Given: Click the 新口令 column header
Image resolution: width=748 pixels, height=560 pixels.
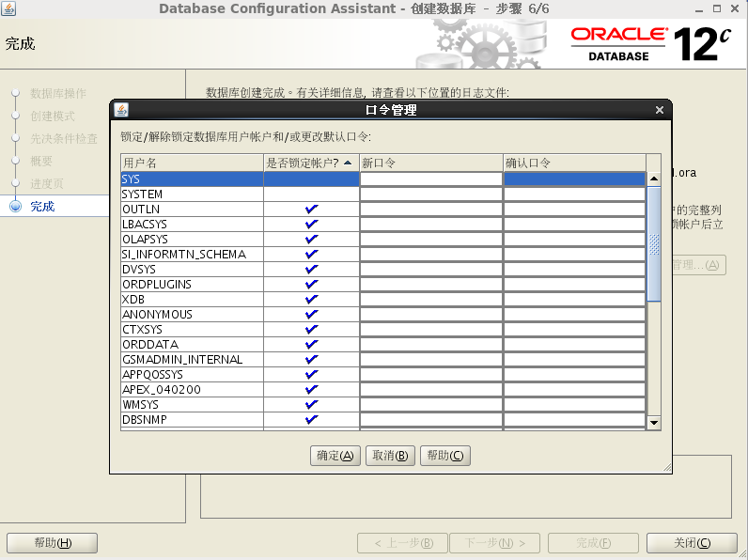Looking at the screenshot, I should (x=431, y=163).
